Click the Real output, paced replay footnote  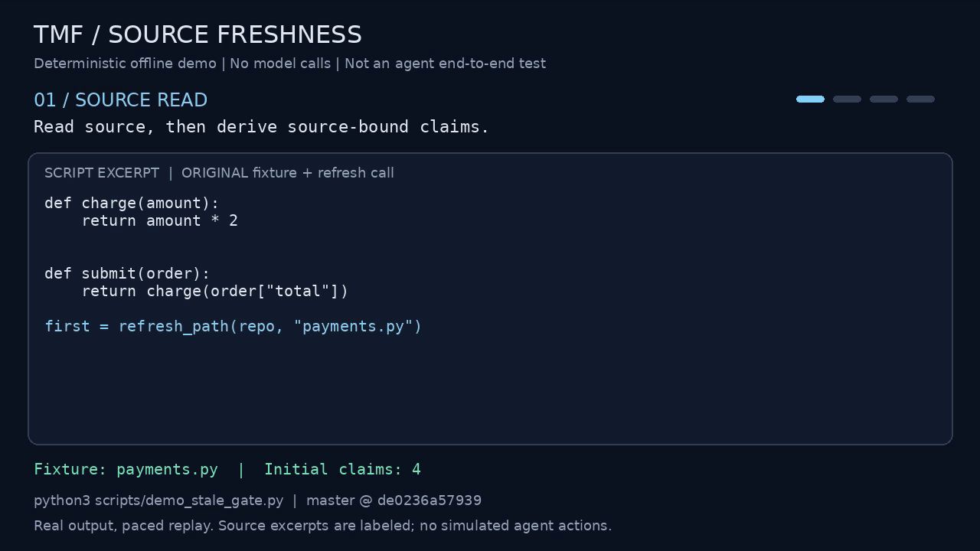point(322,526)
